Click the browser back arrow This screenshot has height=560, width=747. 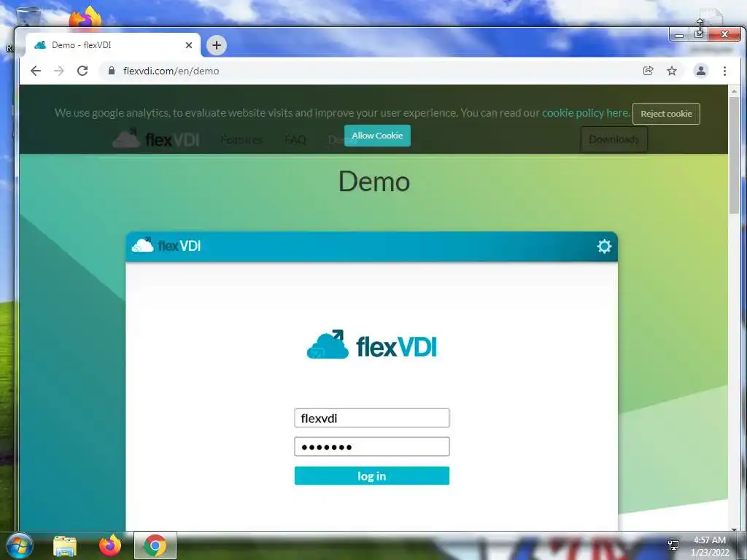[36, 71]
